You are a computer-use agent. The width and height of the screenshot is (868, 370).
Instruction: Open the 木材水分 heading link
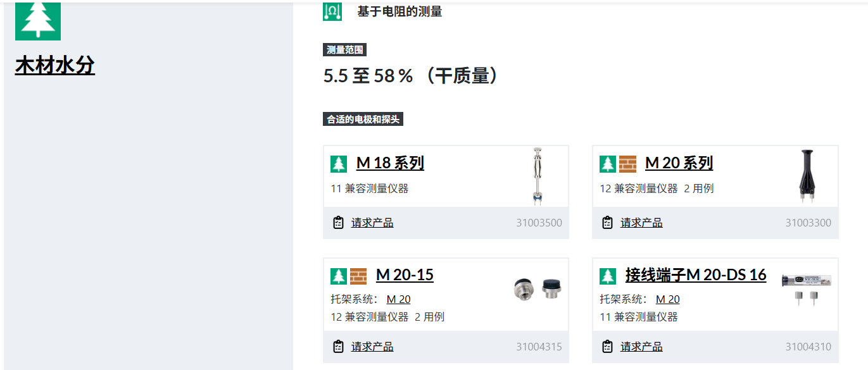pos(55,65)
